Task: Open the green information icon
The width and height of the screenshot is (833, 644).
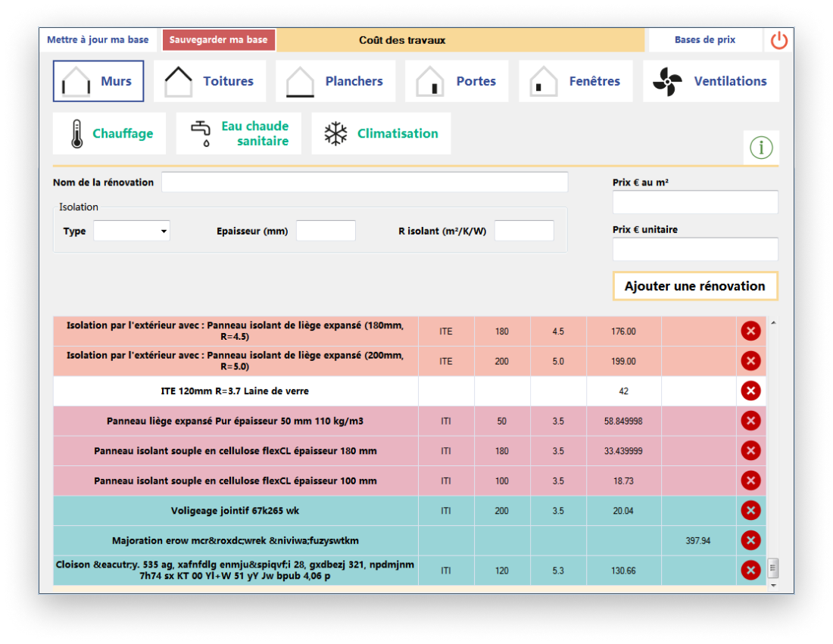Action: [761, 148]
